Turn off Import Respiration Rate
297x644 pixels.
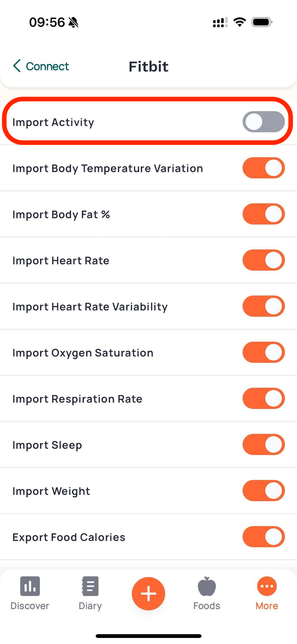pyautogui.click(x=263, y=398)
